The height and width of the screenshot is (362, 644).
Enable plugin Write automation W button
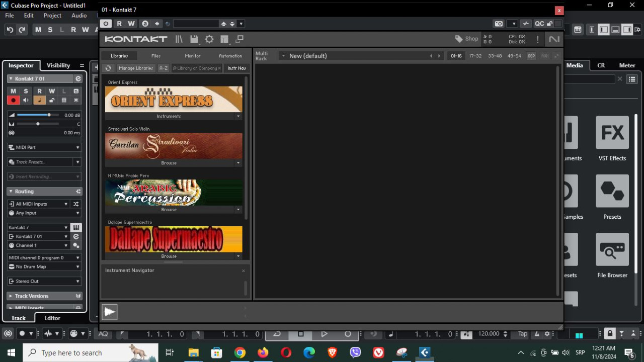tap(131, 24)
